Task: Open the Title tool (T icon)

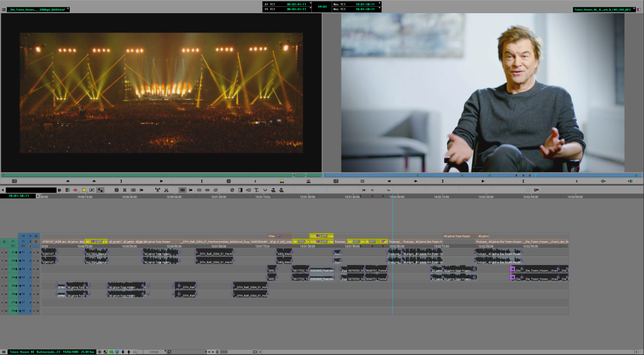Action: pos(257,190)
